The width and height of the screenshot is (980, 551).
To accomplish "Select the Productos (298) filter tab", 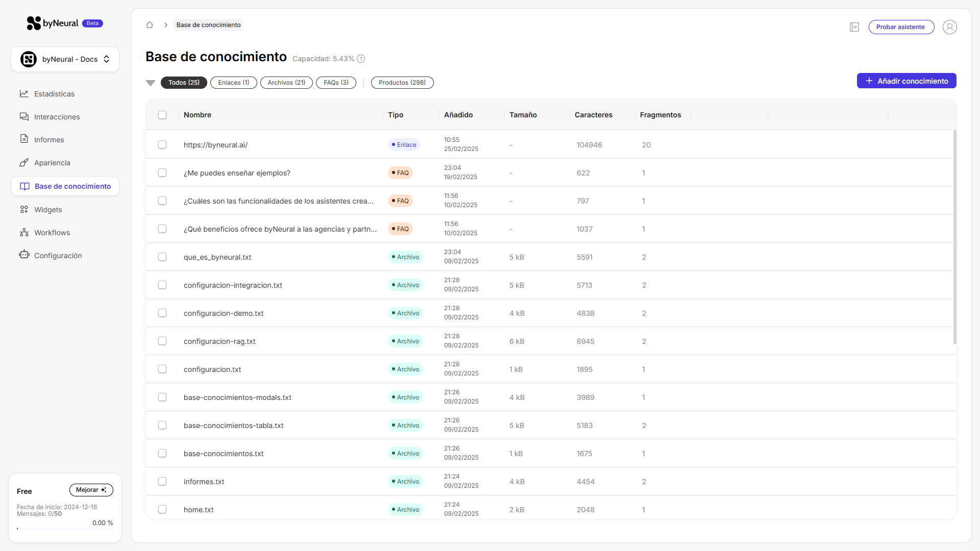I will pyautogui.click(x=402, y=83).
